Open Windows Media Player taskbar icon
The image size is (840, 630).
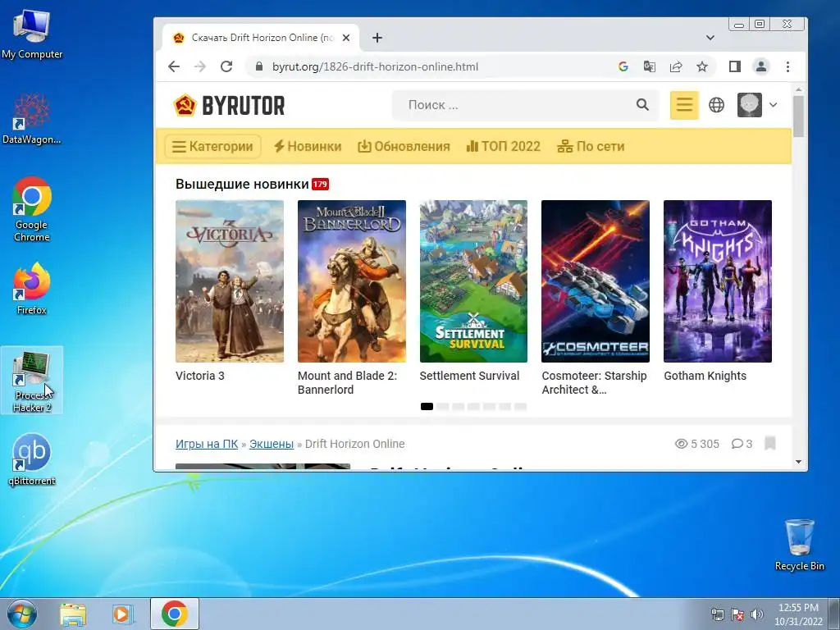point(123,614)
